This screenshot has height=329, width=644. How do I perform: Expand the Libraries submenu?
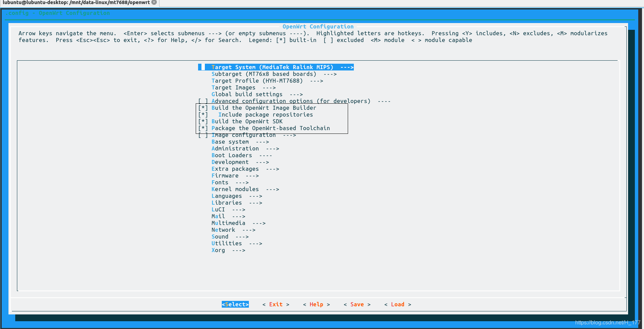237,203
